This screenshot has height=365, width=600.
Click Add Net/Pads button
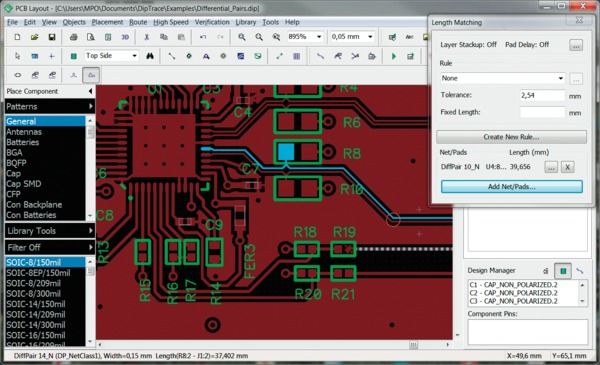[x=512, y=187]
